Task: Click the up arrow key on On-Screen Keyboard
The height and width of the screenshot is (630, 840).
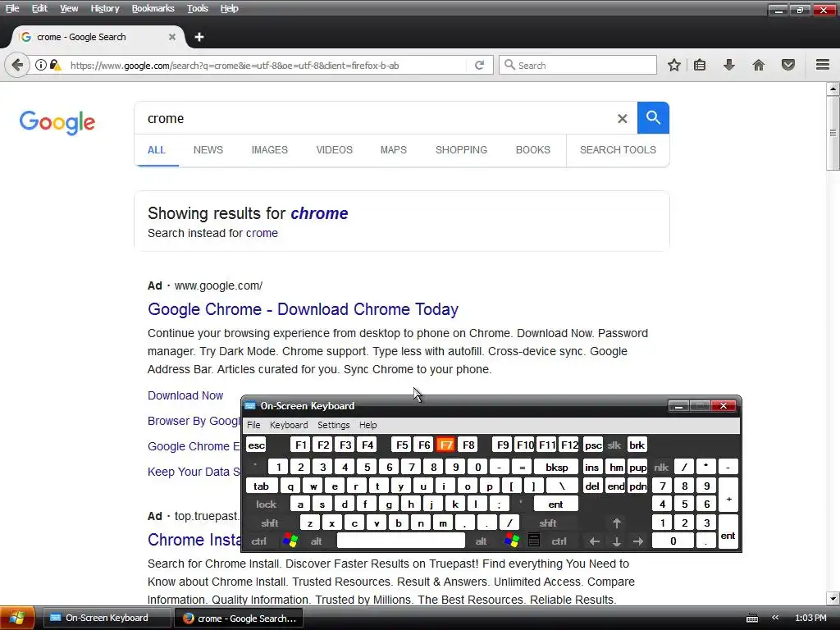Action: [617, 523]
